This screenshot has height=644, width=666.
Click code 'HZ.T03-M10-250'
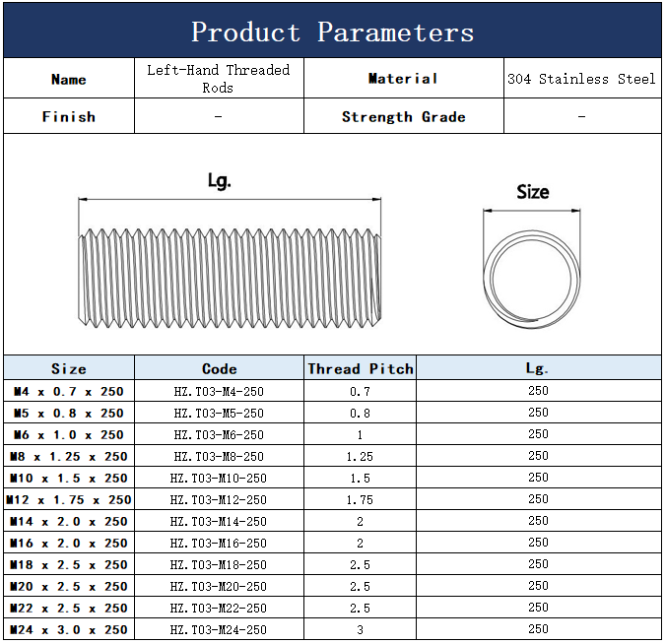[219, 478]
